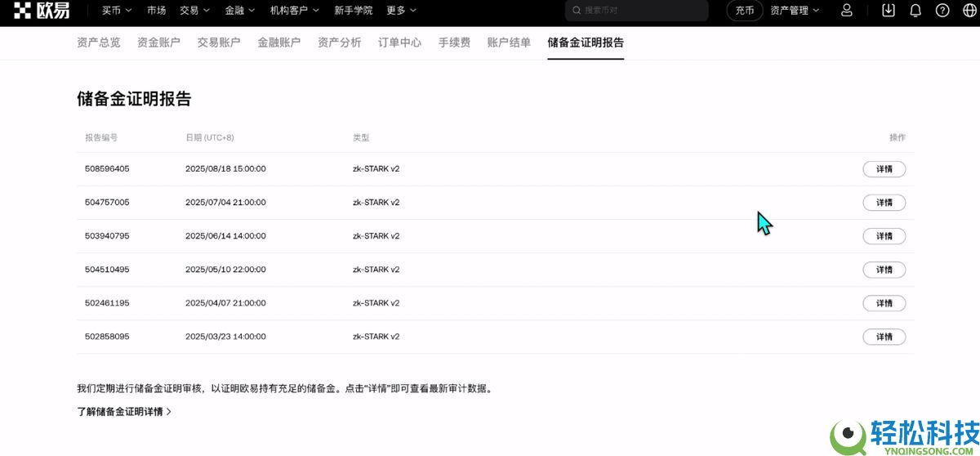Image resolution: width=980 pixels, height=456 pixels.
Task: Expand the 交易 dropdown menu
Action: 194,11
